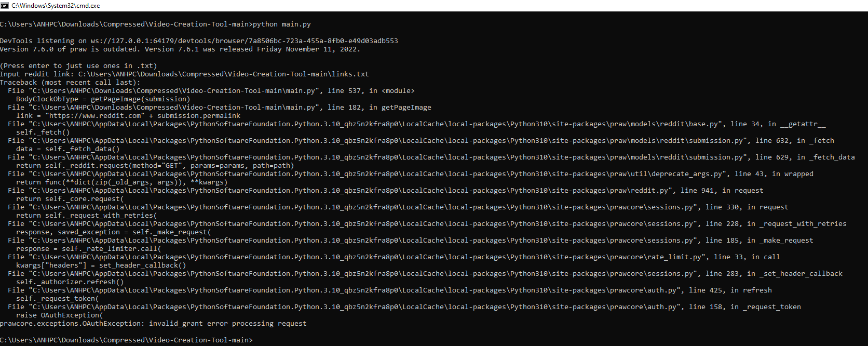Click the 'self._fetch()' code line
868x346 pixels.
[x=43, y=132]
